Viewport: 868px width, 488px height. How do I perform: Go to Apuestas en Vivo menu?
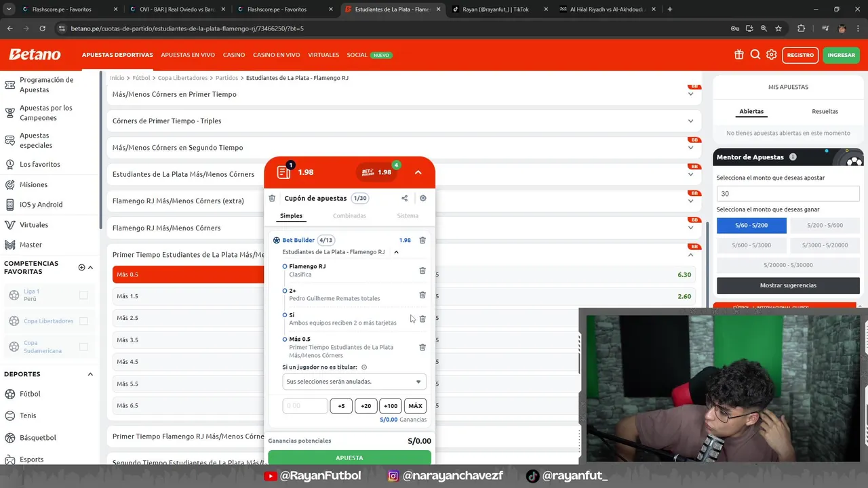pos(188,55)
